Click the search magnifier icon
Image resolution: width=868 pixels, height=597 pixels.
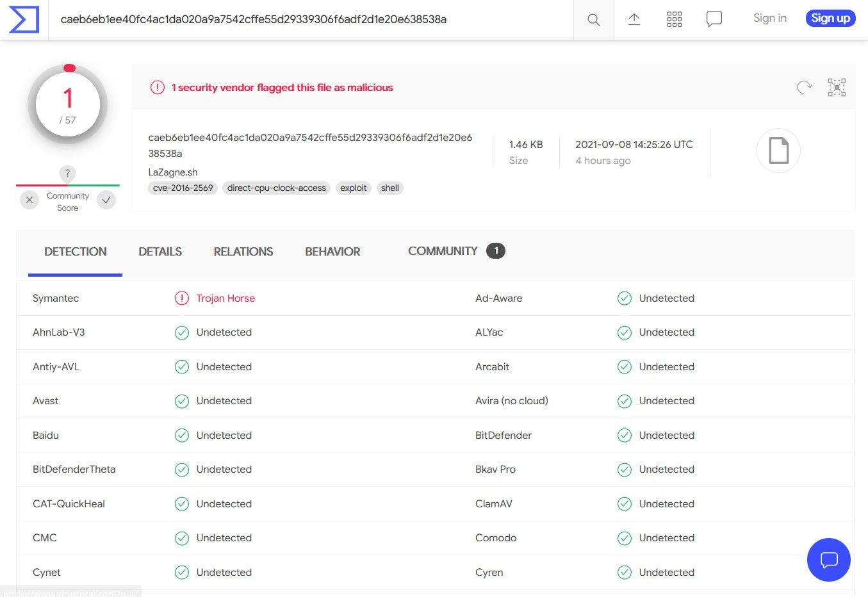pos(593,19)
